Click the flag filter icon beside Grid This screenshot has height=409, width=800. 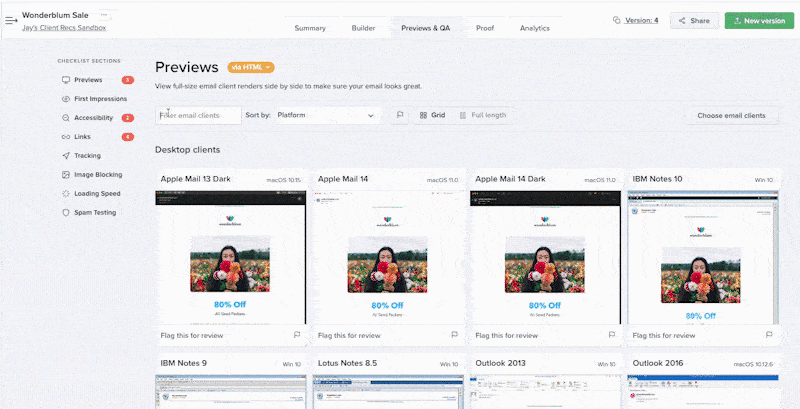point(400,115)
